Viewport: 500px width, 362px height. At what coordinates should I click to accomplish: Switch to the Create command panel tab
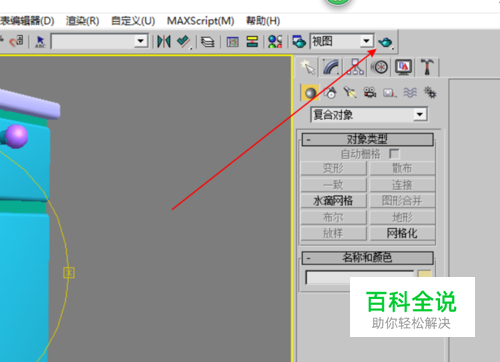tap(307, 67)
